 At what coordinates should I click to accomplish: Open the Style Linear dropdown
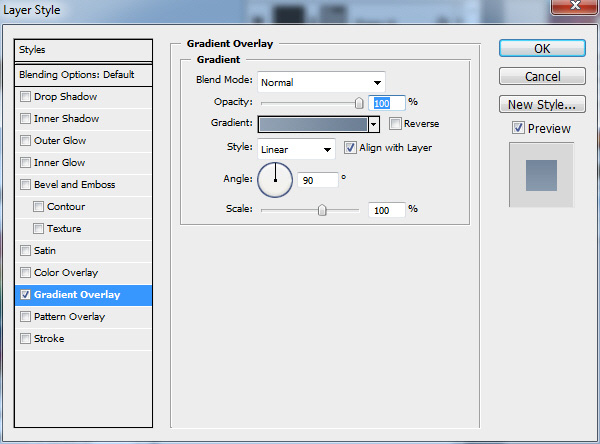(x=297, y=149)
